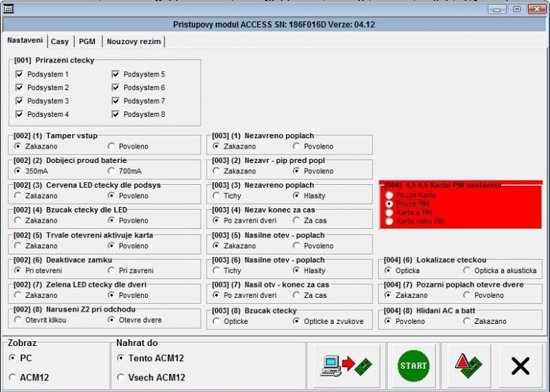Click the black X cancel button
Screen dimensions: 550x392
[x=520, y=366]
